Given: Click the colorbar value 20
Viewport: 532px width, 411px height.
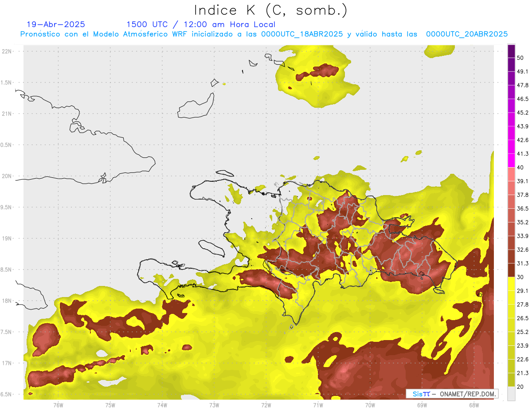Looking at the screenshot, I should click(x=520, y=387).
